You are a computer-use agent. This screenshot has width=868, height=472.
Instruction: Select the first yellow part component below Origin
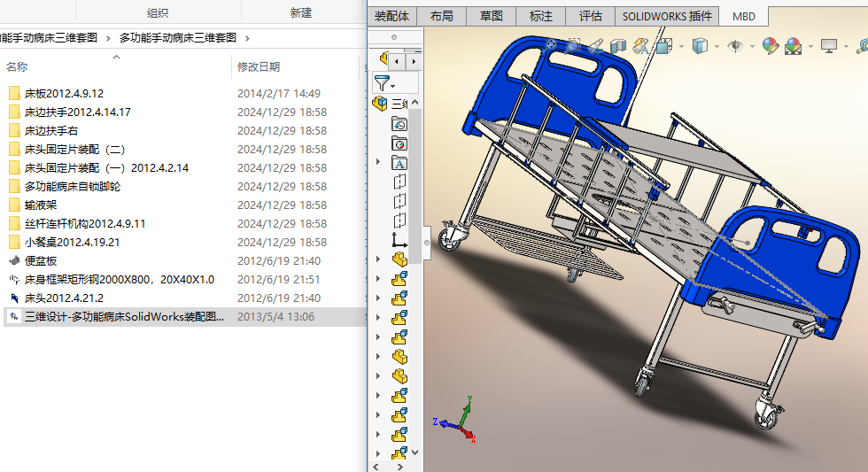coord(399,259)
